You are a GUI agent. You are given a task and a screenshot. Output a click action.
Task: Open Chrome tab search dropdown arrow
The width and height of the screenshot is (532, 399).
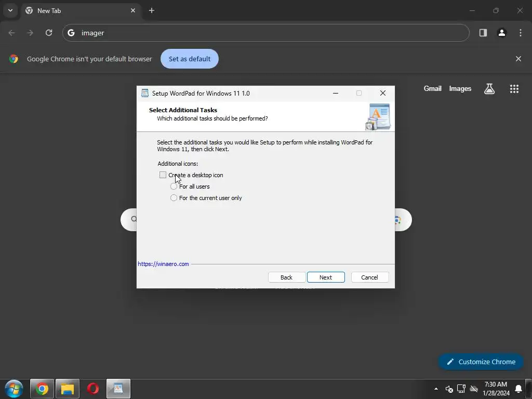point(10,10)
